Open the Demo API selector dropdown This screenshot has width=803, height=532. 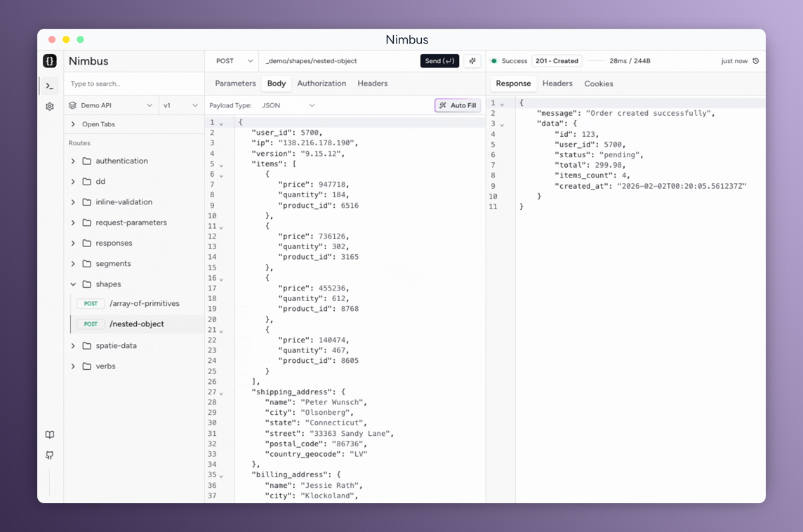pos(111,105)
